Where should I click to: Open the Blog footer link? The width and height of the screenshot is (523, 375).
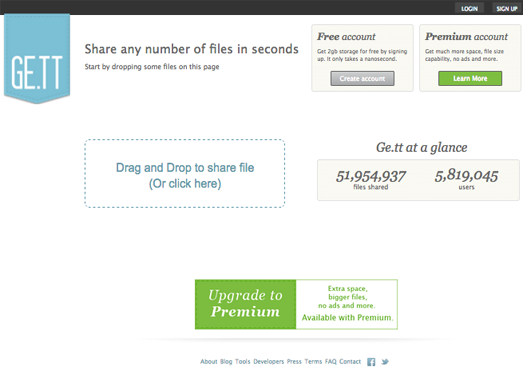pos(226,362)
